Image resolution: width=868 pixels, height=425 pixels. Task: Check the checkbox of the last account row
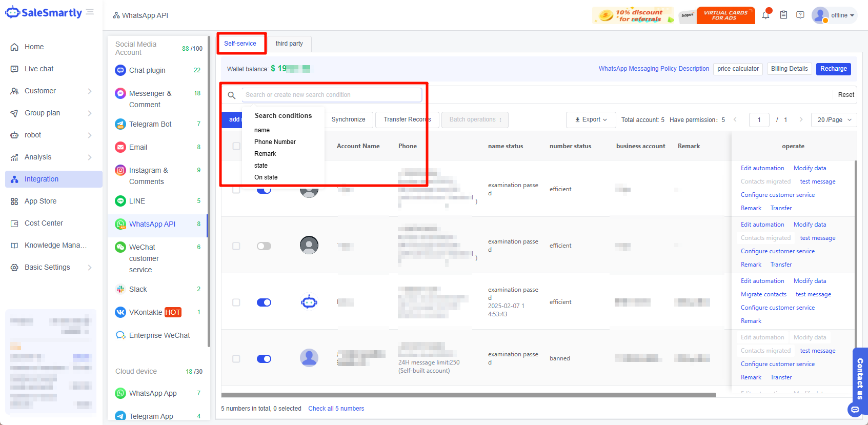point(236,359)
